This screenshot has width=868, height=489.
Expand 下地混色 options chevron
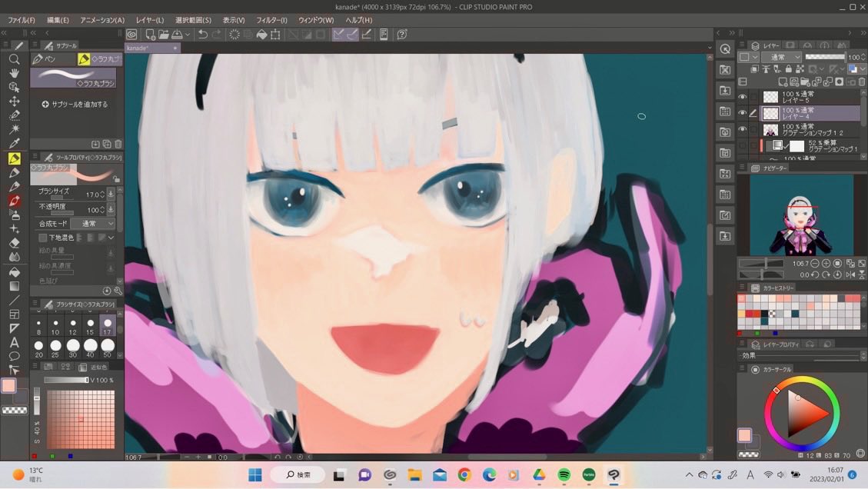tap(111, 238)
